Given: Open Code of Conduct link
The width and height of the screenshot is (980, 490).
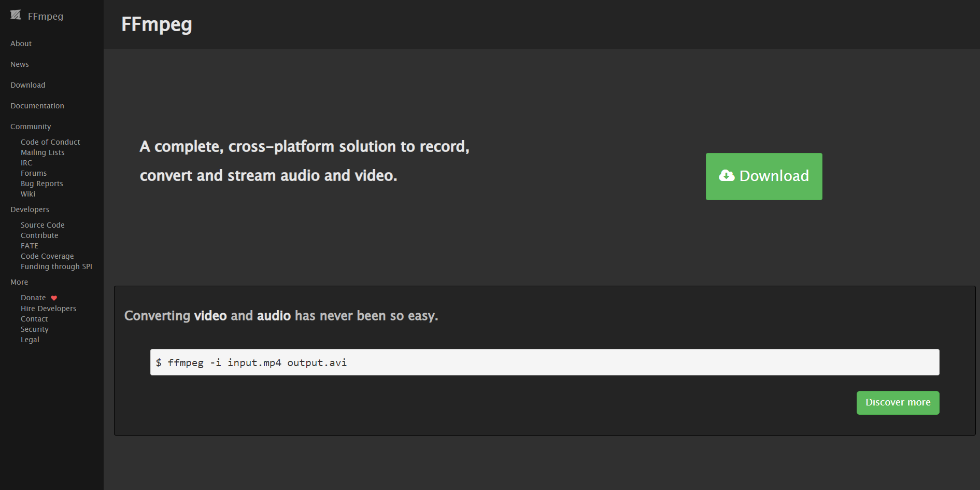Looking at the screenshot, I should [50, 142].
